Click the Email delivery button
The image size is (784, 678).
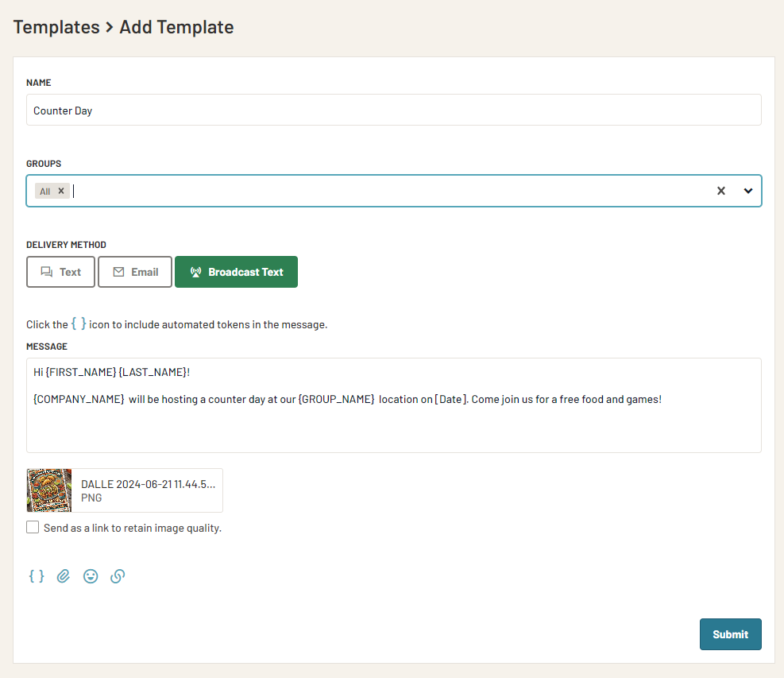(134, 271)
